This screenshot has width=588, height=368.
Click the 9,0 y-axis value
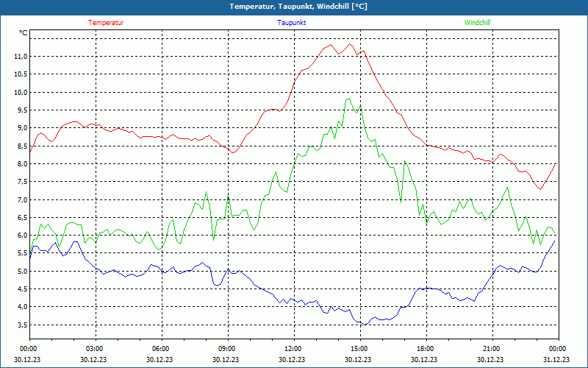point(22,128)
